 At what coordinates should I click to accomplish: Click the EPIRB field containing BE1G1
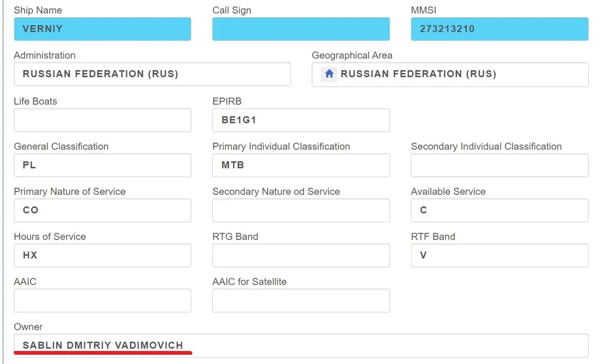pyautogui.click(x=301, y=120)
